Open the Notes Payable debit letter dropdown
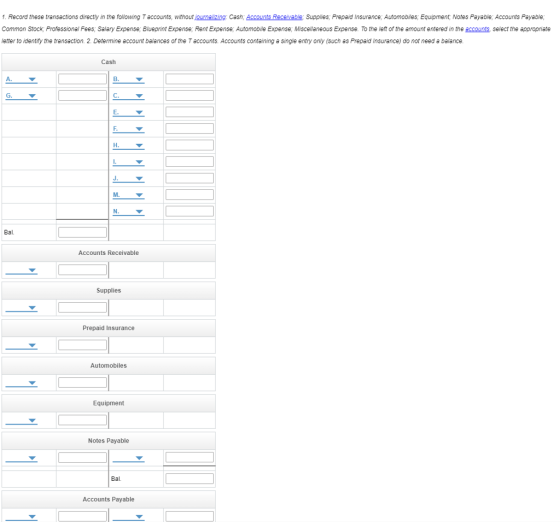560x522 pixels. point(21,458)
